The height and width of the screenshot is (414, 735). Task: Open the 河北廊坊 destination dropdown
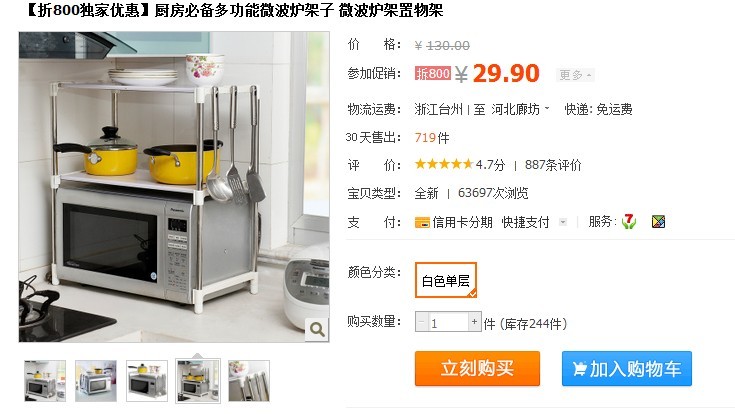[x=520, y=109]
